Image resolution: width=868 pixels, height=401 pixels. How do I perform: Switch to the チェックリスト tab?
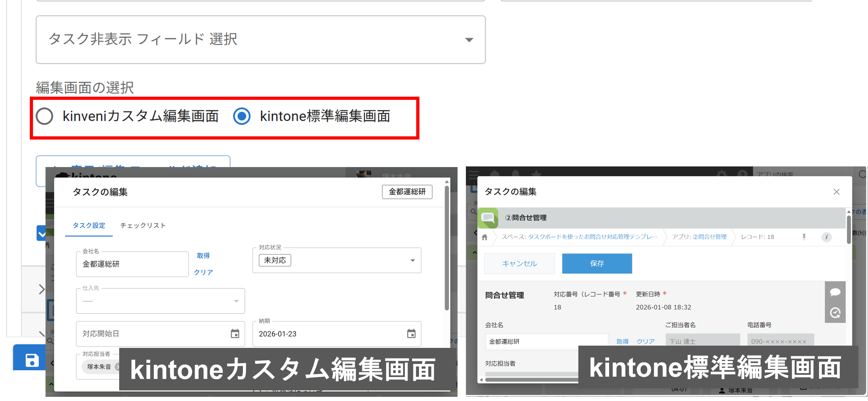click(x=143, y=226)
